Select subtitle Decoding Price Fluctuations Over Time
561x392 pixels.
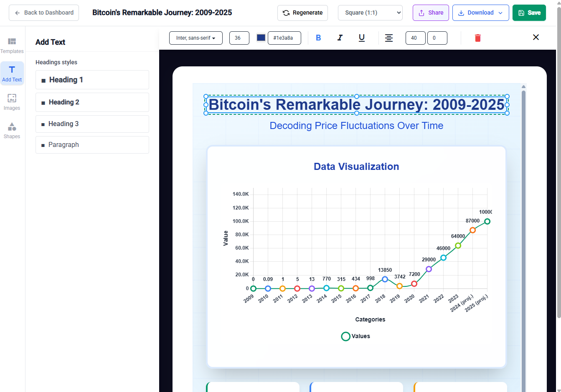(356, 126)
